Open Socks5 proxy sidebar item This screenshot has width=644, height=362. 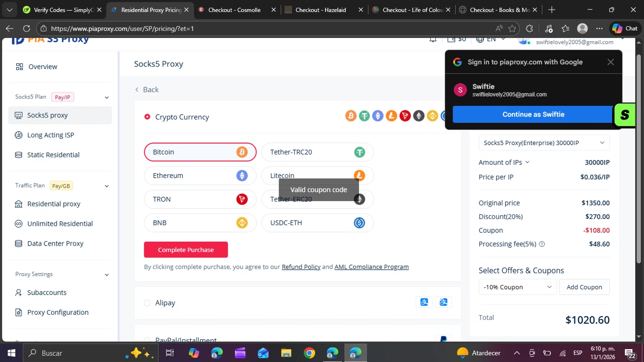[x=60, y=115]
